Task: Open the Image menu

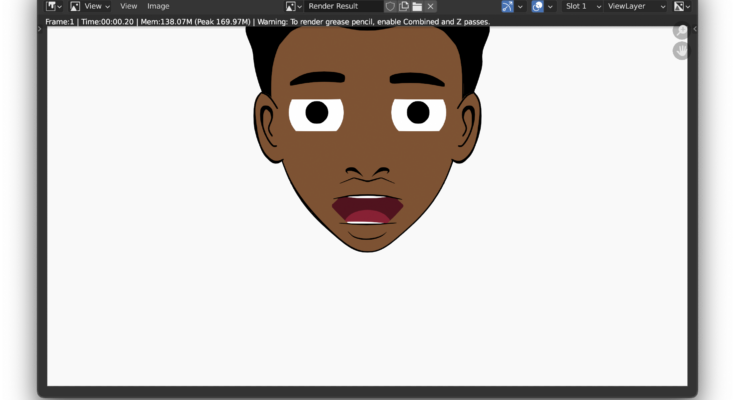Action: (x=158, y=6)
